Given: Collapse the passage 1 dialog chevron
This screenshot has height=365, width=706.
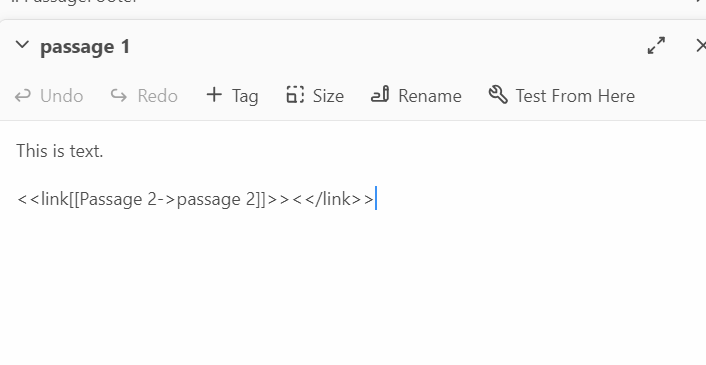Looking at the screenshot, I should (x=22, y=45).
